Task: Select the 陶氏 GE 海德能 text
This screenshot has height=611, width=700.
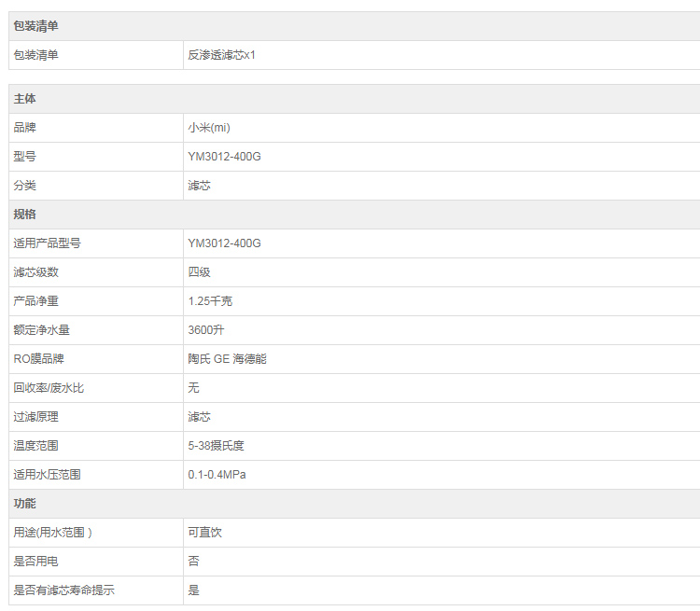Action: [x=227, y=359]
